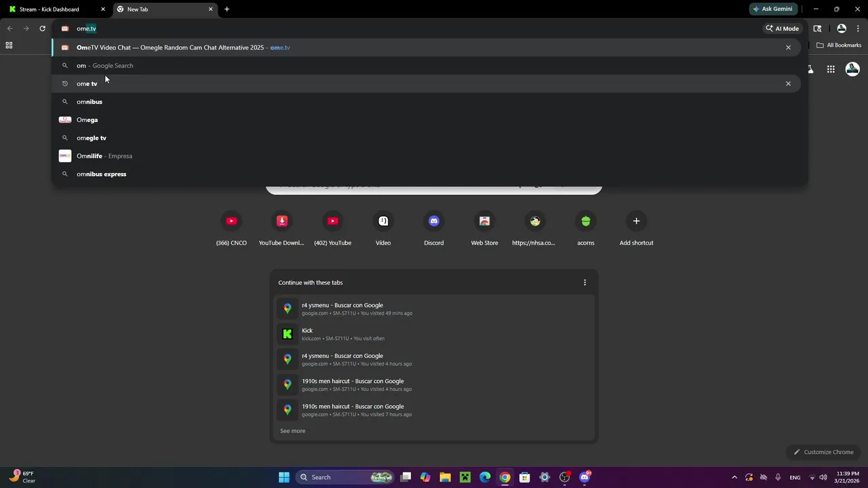Open AI Mode in the address bar
The image size is (868, 488).
click(x=782, y=28)
